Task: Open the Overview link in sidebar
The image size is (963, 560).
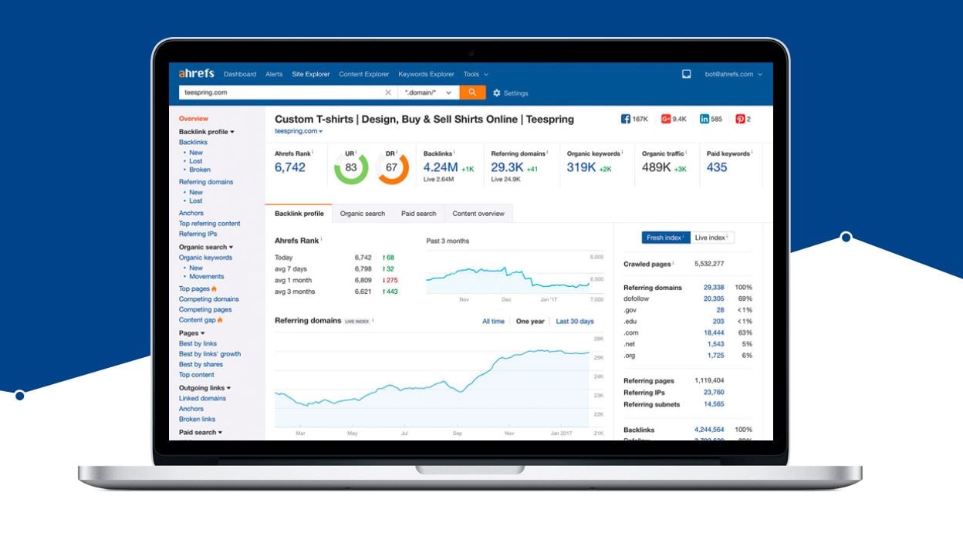Action: 194,119
